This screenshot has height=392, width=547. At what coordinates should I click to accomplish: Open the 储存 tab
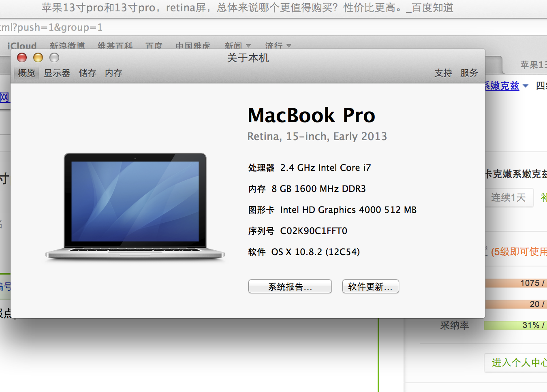click(88, 73)
